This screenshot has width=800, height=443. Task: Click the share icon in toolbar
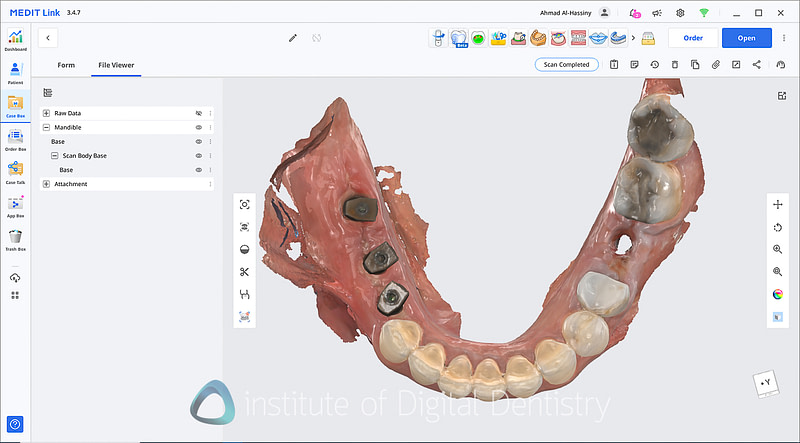(x=757, y=64)
